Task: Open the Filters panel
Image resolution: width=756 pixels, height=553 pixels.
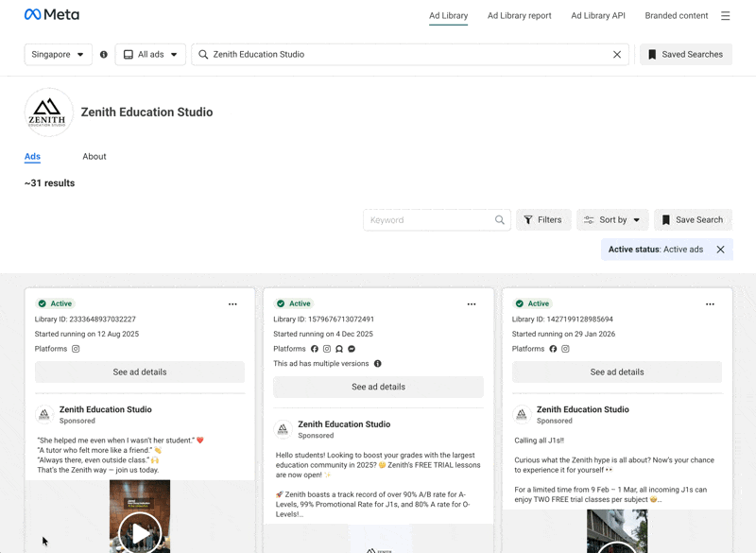Action: pyautogui.click(x=543, y=220)
